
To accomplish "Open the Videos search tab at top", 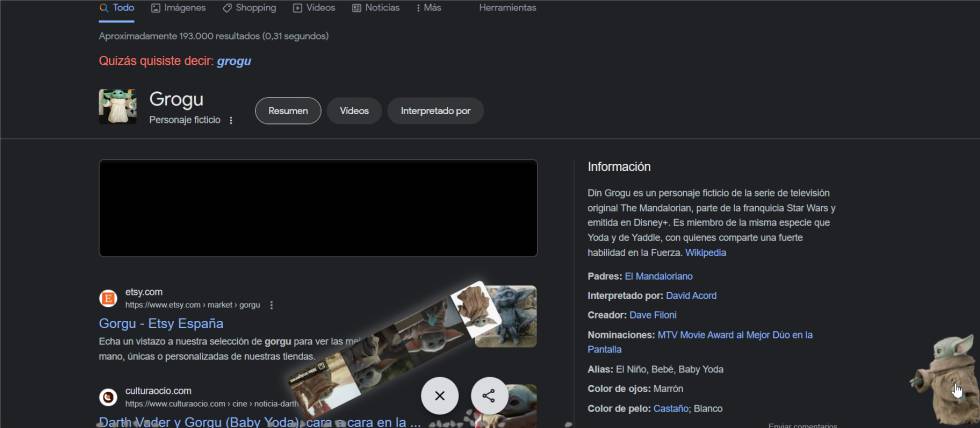I will tap(314, 8).
